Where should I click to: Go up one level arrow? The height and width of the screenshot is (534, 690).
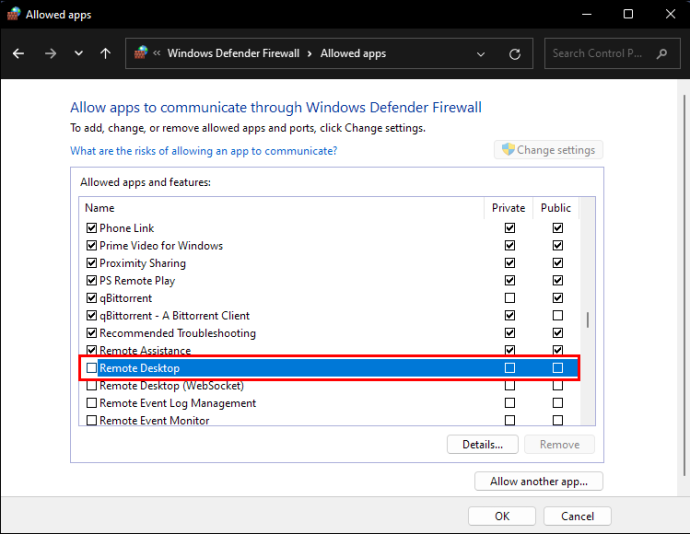coord(105,54)
